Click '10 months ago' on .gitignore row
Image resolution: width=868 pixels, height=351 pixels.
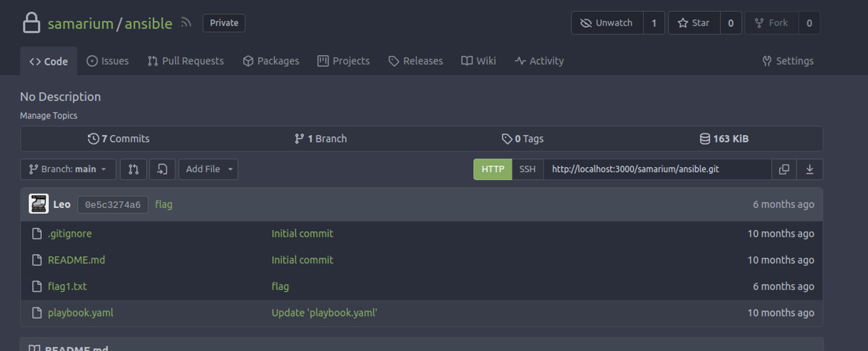(x=781, y=233)
